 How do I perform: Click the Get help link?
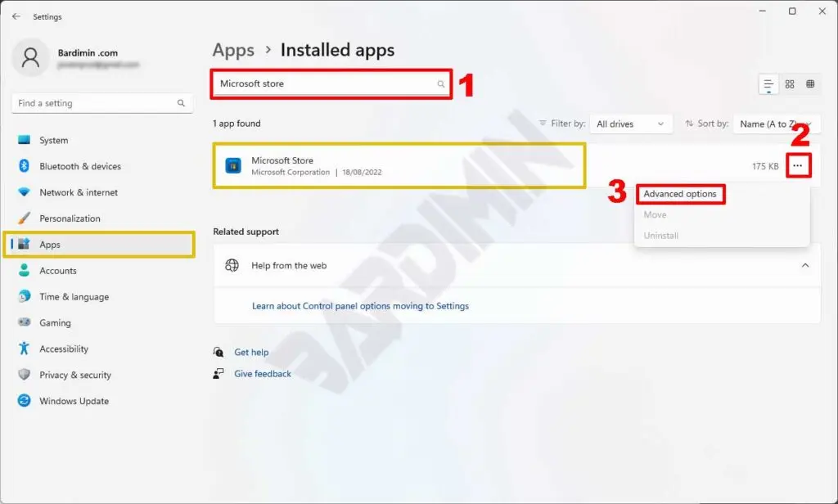coord(251,352)
